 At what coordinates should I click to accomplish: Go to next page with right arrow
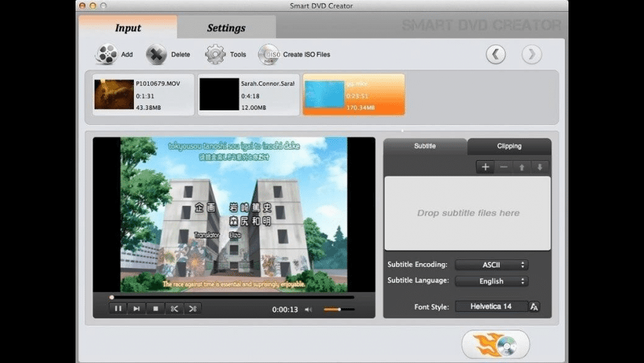point(532,54)
